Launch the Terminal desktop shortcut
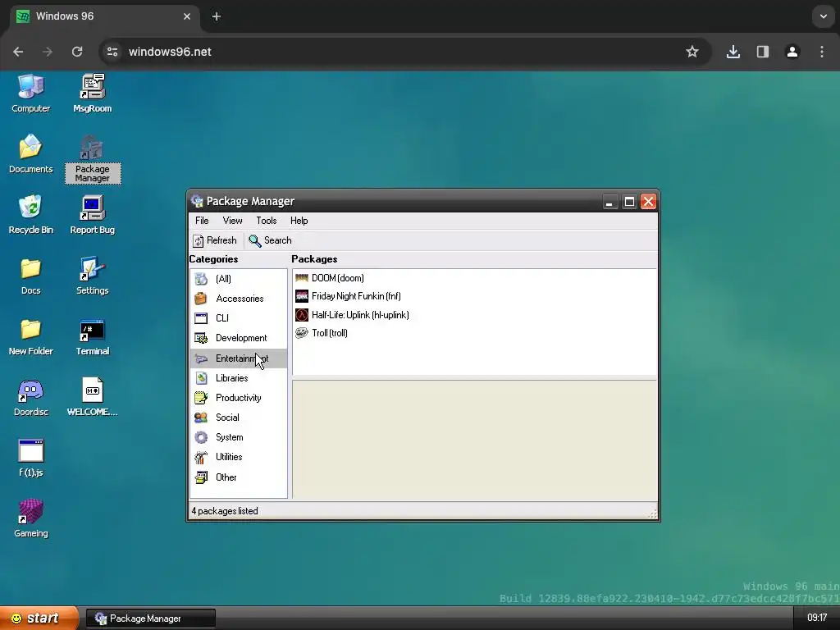The height and width of the screenshot is (630, 840). 92,336
